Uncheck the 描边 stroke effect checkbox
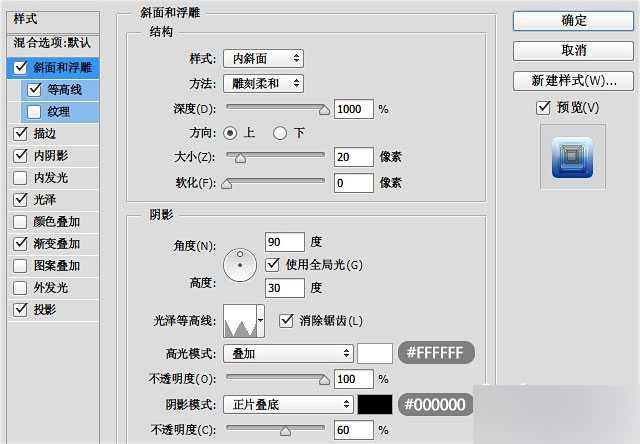Image resolution: width=640 pixels, height=444 pixels. point(21,133)
